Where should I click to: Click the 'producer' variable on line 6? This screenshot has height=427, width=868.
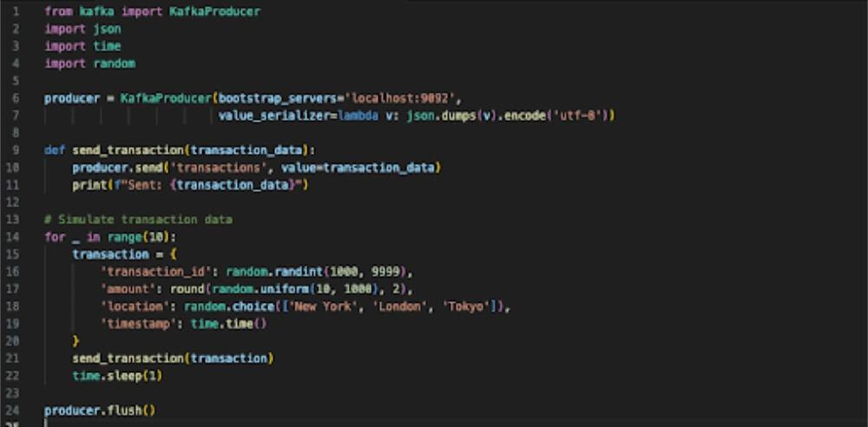(x=72, y=99)
